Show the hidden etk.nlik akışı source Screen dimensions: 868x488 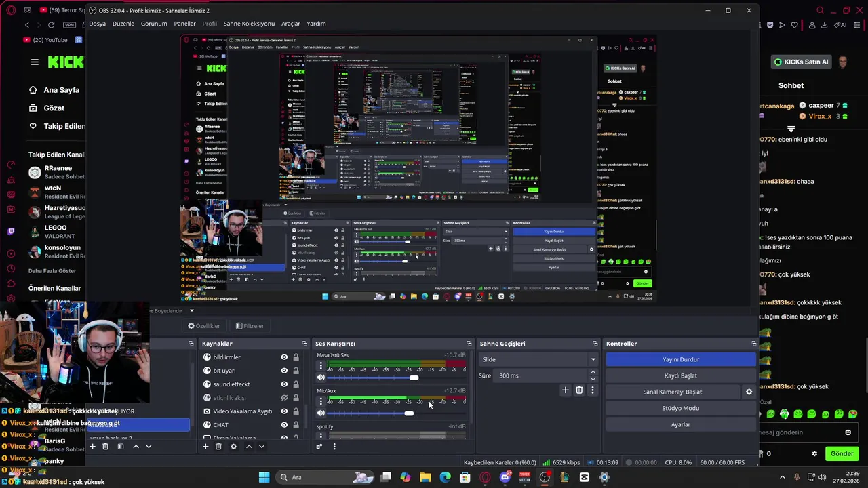point(284,398)
